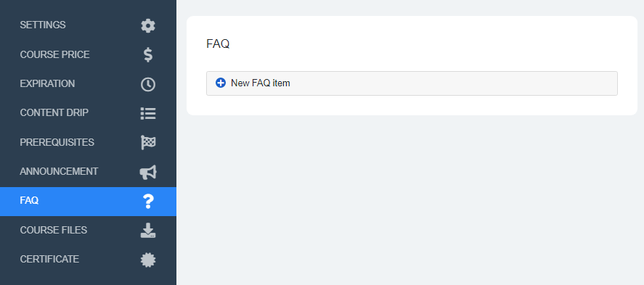
Task: Add a New FAQ item
Action: coord(412,83)
